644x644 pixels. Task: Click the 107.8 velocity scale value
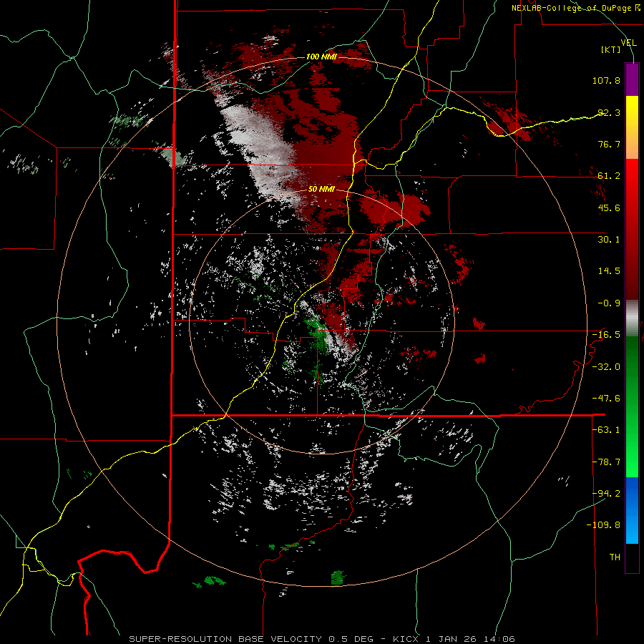pos(606,80)
